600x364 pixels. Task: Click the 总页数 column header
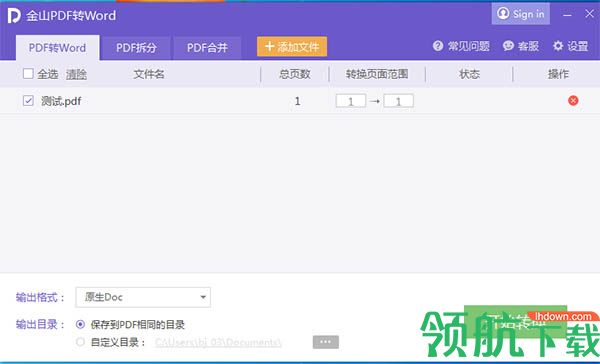pyautogui.click(x=295, y=74)
